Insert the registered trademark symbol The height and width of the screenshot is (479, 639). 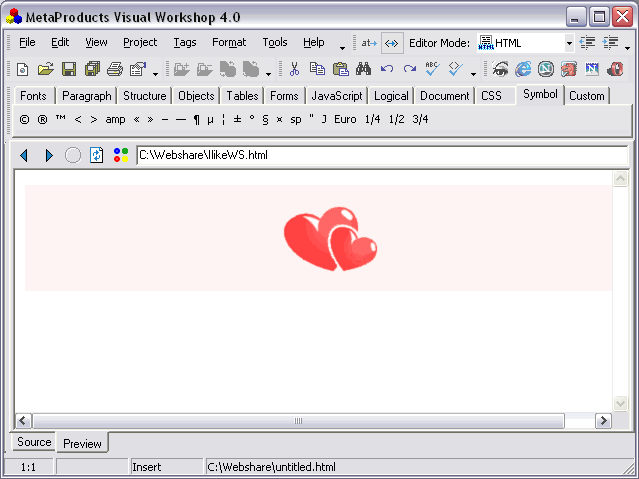click(x=42, y=119)
